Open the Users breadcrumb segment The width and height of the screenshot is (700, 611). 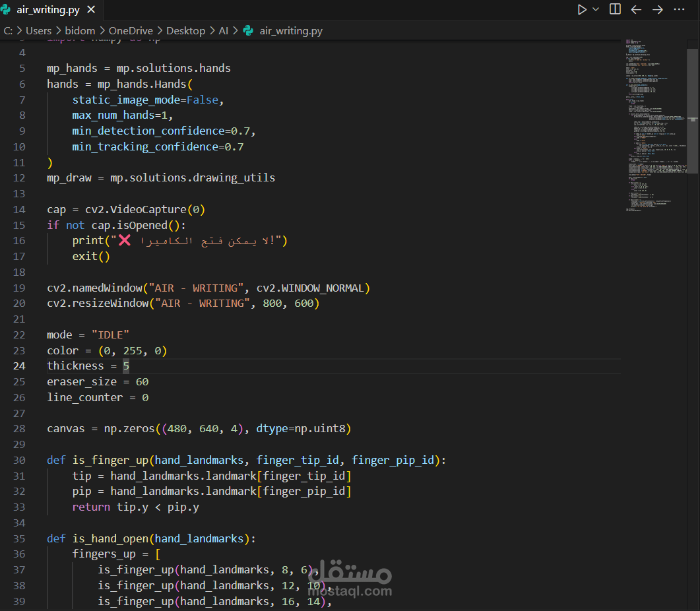pos(39,31)
